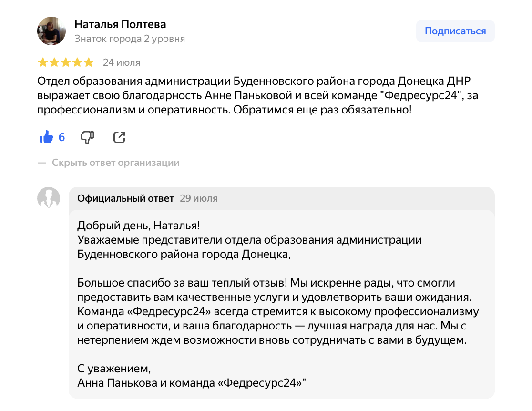
Task: Collapse the organization reply via Скрыть ответ организации
Action: click(x=115, y=162)
